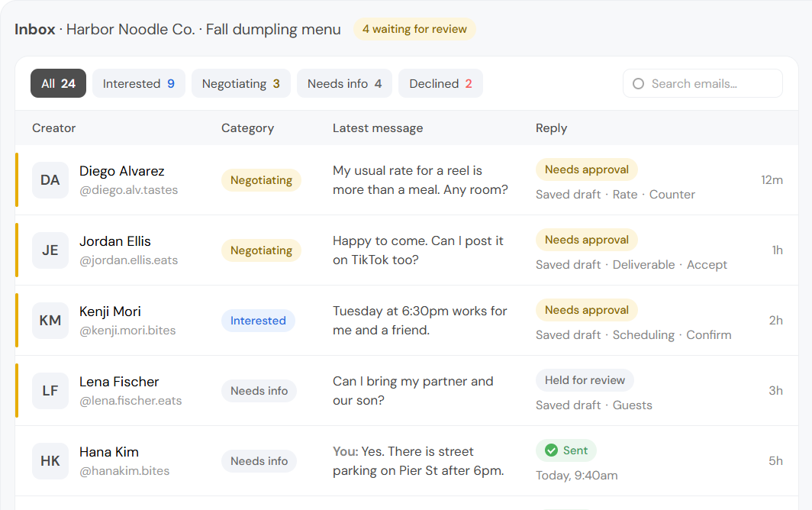Image resolution: width=812 pixels, height=510 pixels.
Task: Open Needs approval for Diego Alvarez
Action: click(x=587, y=169)
